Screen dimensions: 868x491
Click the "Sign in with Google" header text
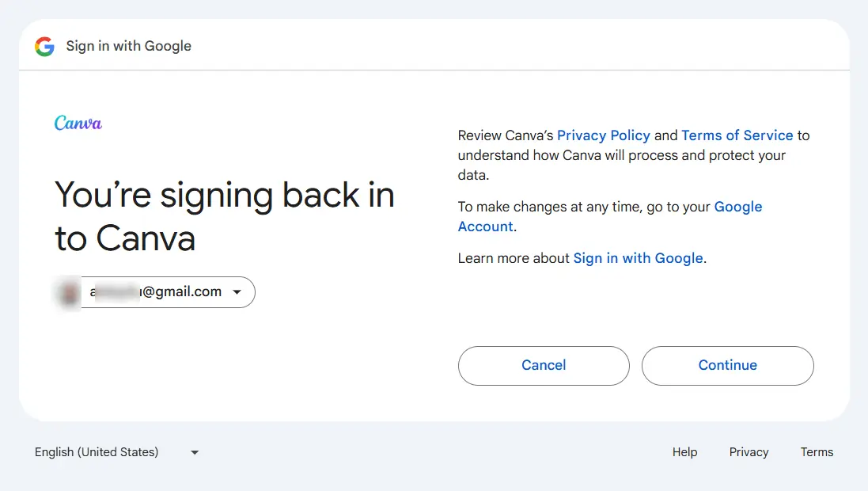tap(128, 46)
